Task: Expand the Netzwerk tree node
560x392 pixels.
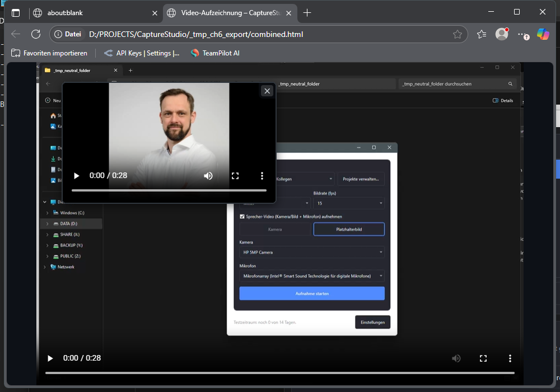Action: tap(45, 267)
